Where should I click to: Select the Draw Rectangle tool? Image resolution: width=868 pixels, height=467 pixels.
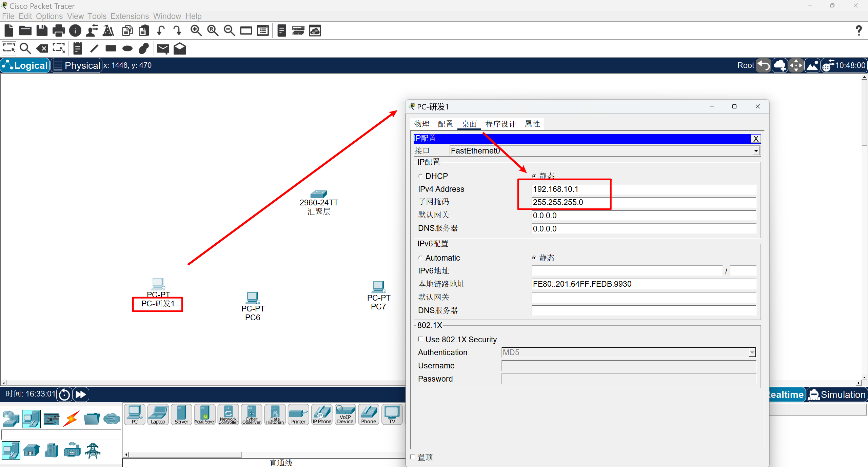point(111,48)
